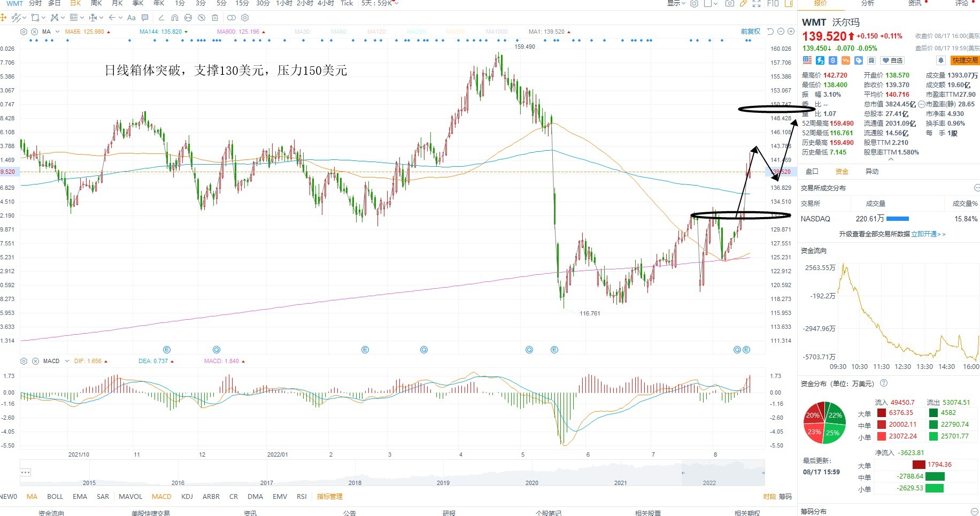Open the screenshot camera icon
This screenshot has width=980, height=516.
click(729, 3)
